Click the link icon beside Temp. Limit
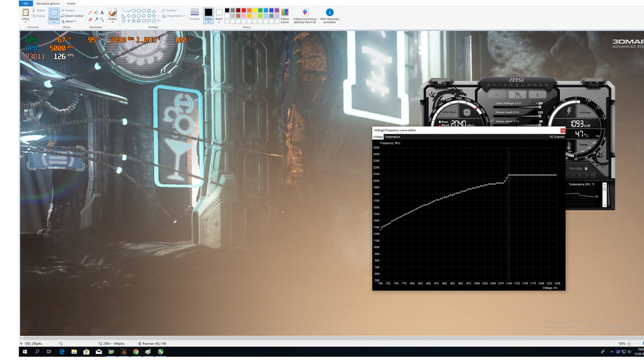 (x=492, y=121)
